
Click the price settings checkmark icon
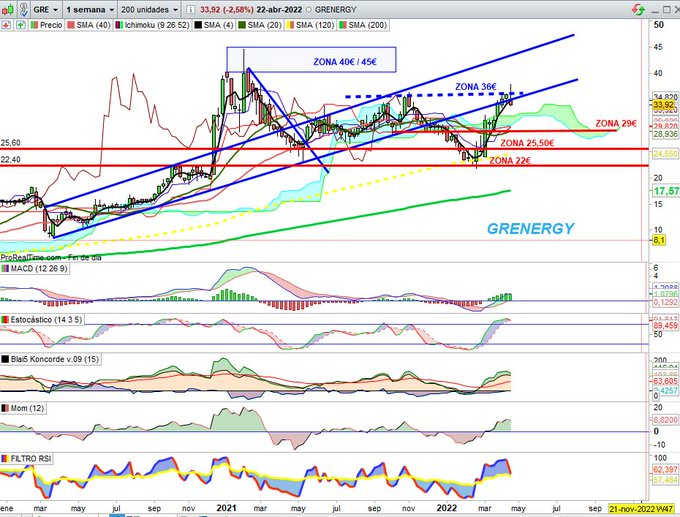tap(23, 9)
